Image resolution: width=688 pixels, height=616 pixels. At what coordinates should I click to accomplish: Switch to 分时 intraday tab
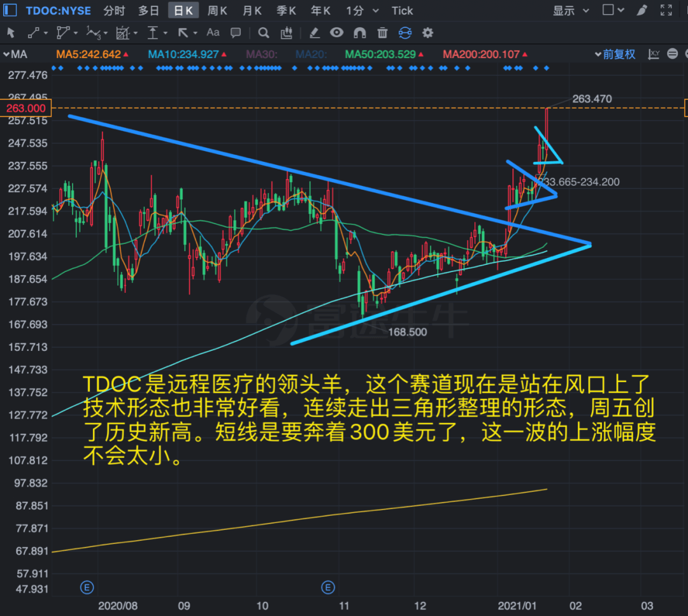click(x=114, y=11)
